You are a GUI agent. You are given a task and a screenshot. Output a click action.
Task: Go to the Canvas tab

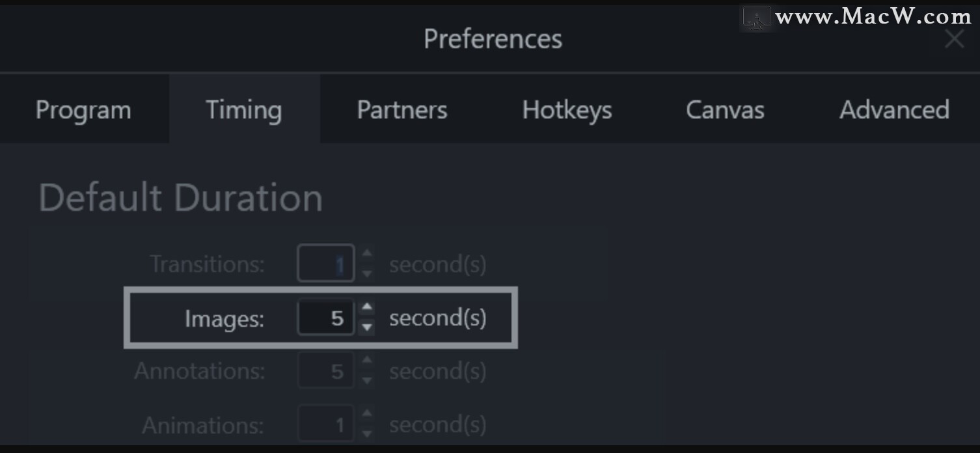point(725,110)
